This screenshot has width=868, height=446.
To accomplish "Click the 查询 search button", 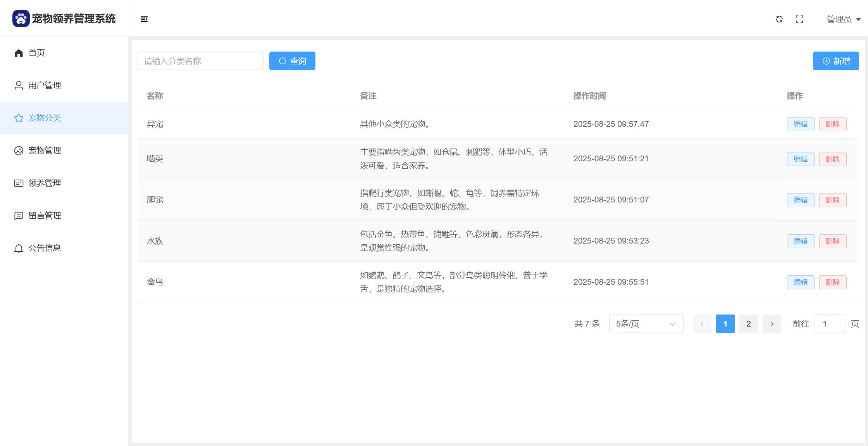I will coord(292,61).
